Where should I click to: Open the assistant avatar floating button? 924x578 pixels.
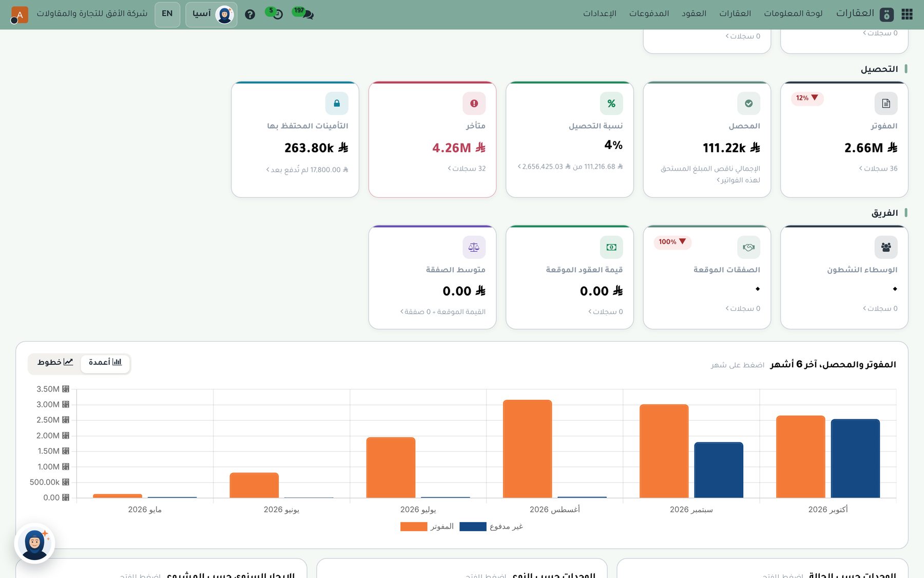point(34,543)
